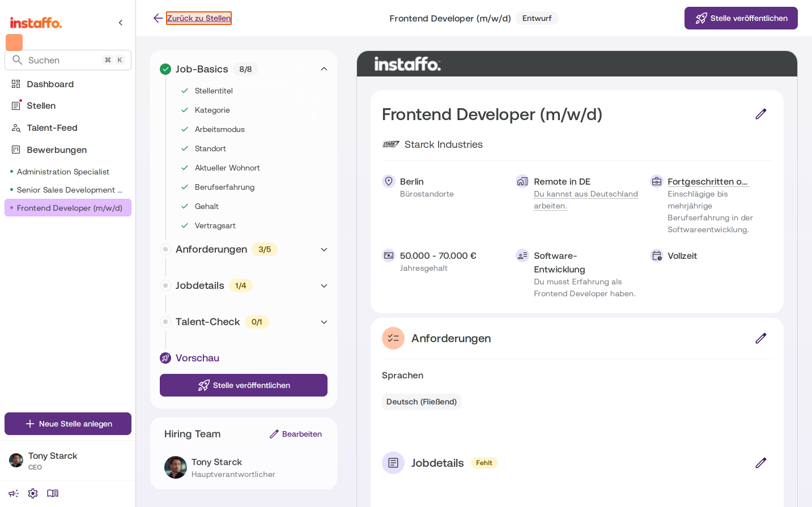Viewport: 812px width, 507px height.
Task: Click Neue Stelle anlegen button
Action: pos(68,424)
